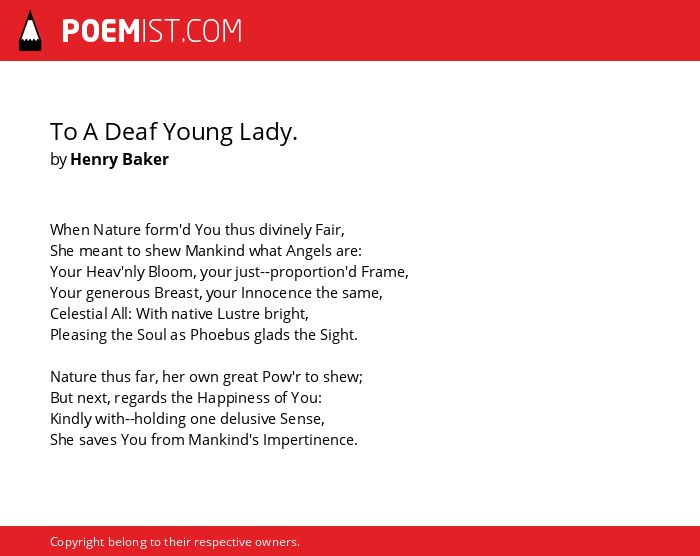The width and height of the screenshot is (700, 556).
Task: Select the poem title To A Deaf Young Lady
Action: [x=174, y=132]
